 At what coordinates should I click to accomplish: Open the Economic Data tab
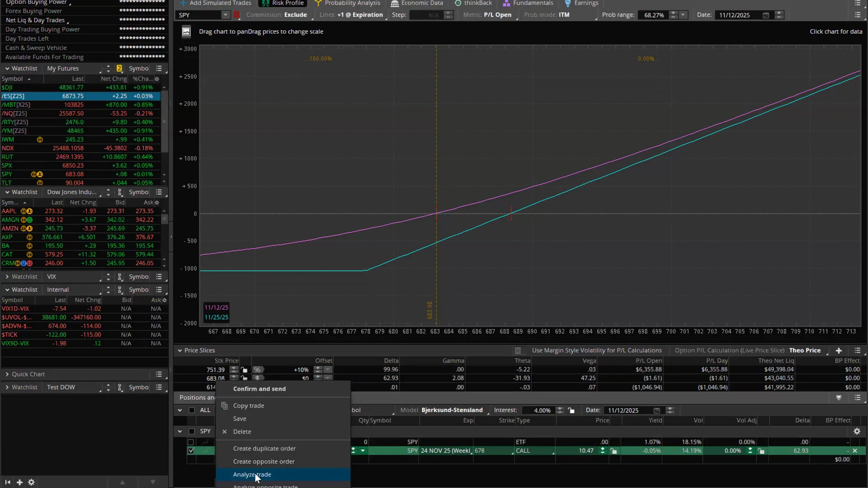[x=417, y=3]
